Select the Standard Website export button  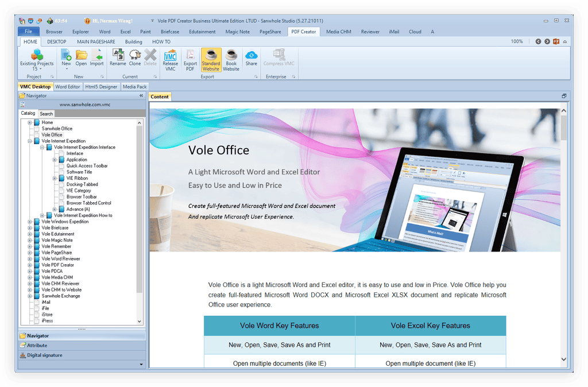211,60
